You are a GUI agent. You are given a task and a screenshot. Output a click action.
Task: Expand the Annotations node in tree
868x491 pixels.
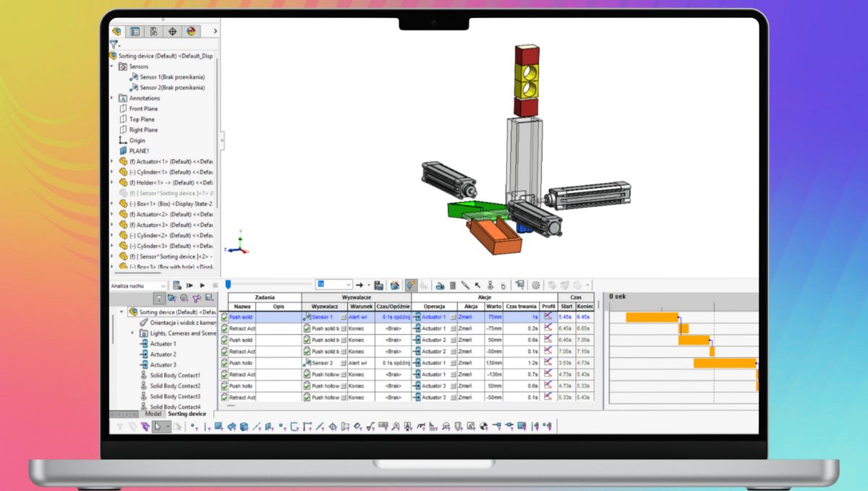[112, 98]
